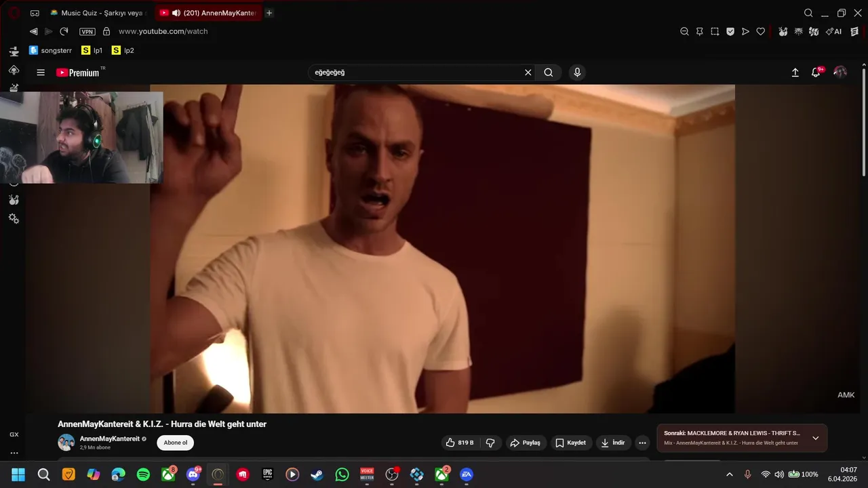Share the video with Paylaş

click(x=526, y=443)
